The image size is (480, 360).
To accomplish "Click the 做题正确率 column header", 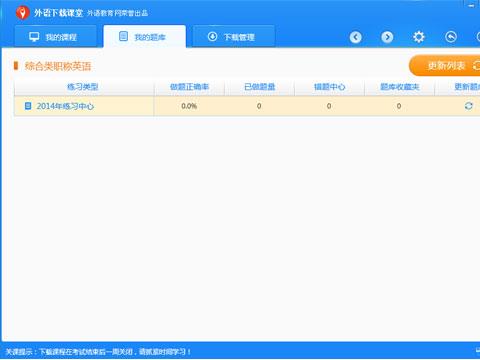I will click(189, 87).
